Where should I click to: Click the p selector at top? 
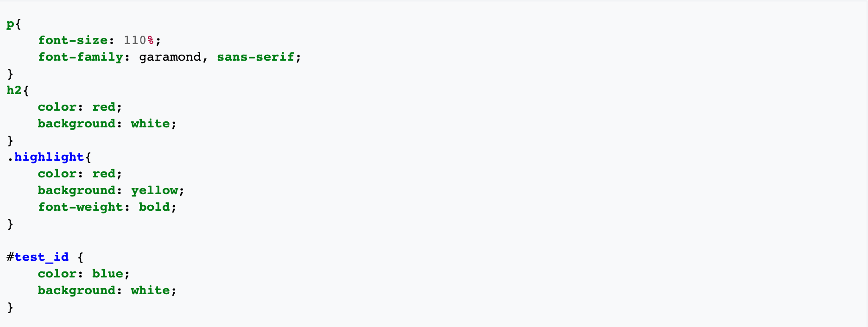10,25
